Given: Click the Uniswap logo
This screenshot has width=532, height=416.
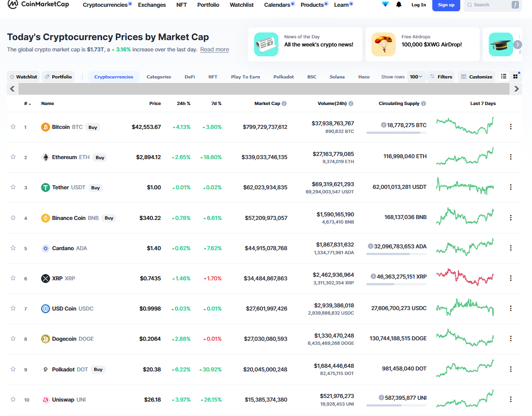Looking at the screenshot, I should click(45, 400).
